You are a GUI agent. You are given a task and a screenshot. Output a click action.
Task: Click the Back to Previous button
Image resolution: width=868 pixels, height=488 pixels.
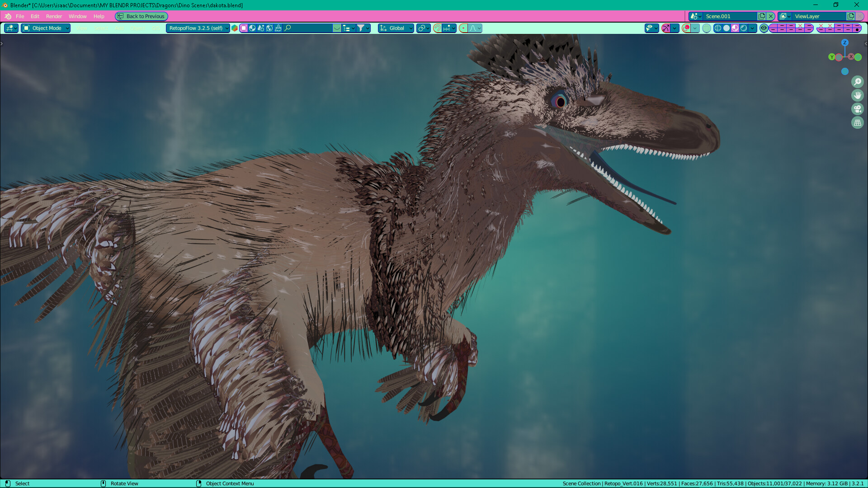pyautogui.click(x=141, y=16)
